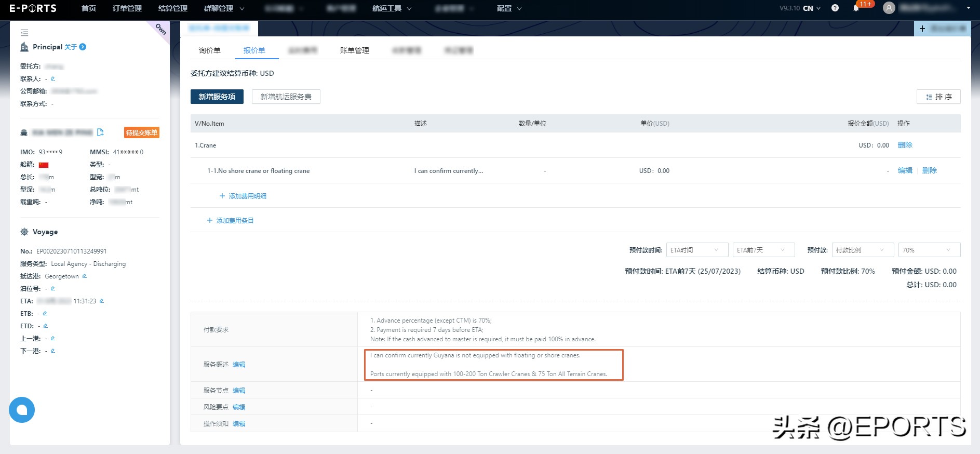
Task: Edit 服务节点 via its 编辑 link
Action: (x=239, y=391)
